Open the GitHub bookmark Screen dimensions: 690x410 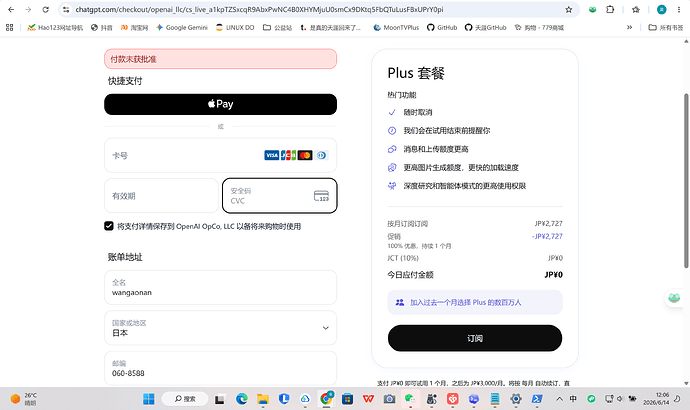point(442,27)
